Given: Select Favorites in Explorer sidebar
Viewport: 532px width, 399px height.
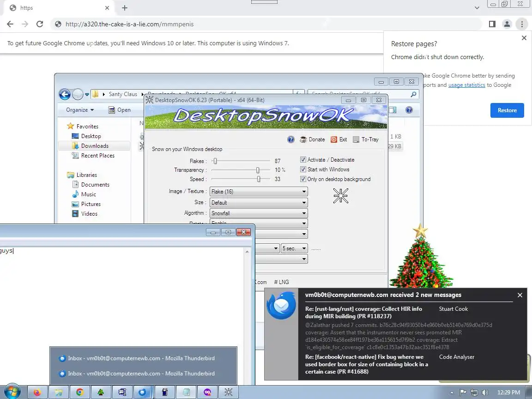Looking at the screenshot, I should point(83,126).
